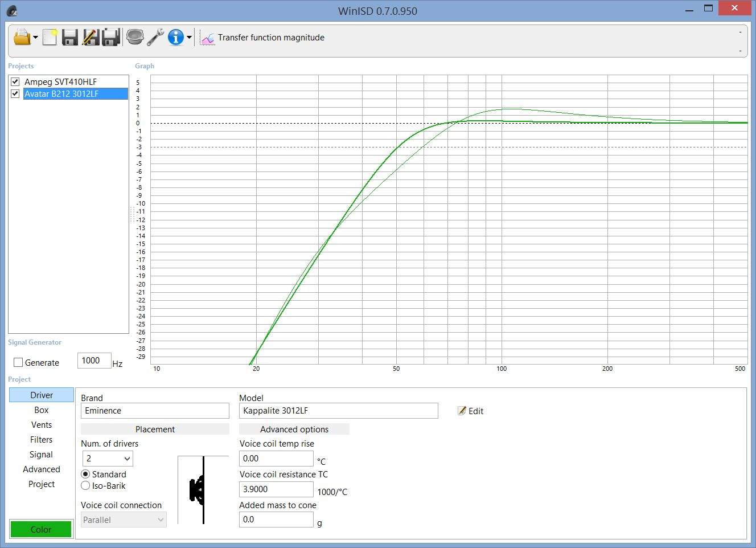Save the project with the floppy disk icon

tap(70, 37)
